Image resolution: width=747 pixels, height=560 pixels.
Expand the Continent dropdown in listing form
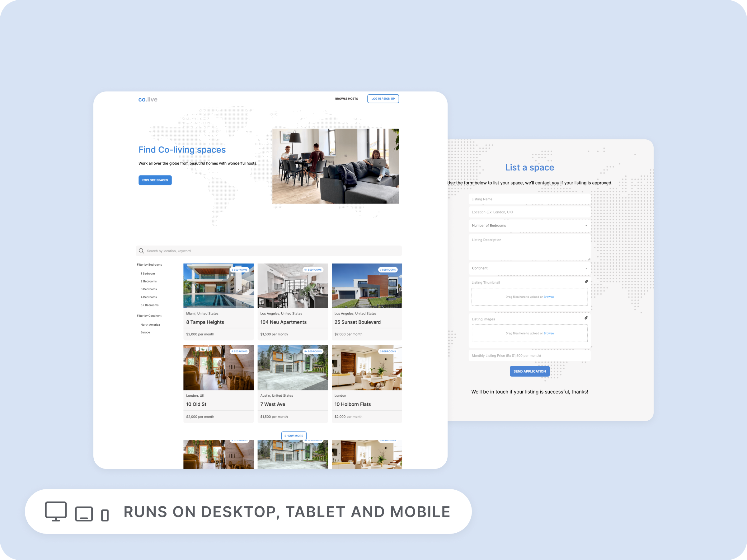coord(529,268)
